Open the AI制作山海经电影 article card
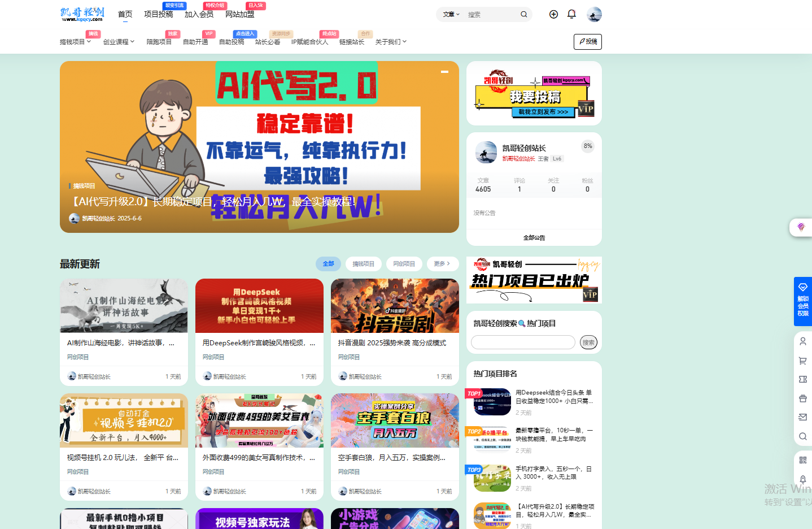812x529 pixels. click(124, 332)
